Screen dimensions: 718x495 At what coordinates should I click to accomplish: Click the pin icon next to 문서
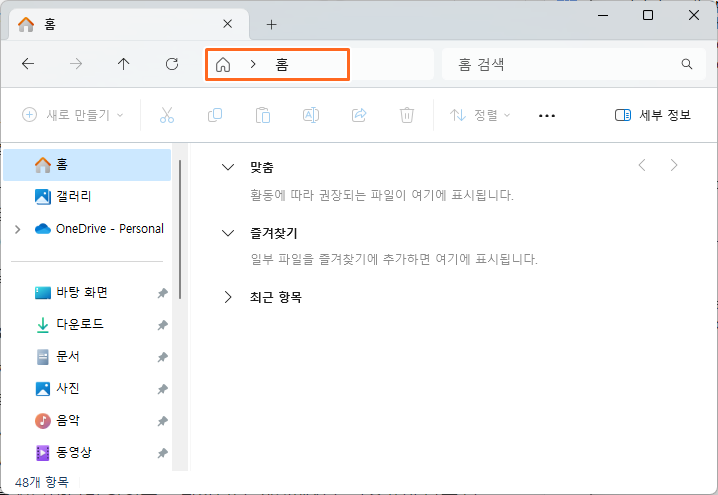(x=163, y=357)
